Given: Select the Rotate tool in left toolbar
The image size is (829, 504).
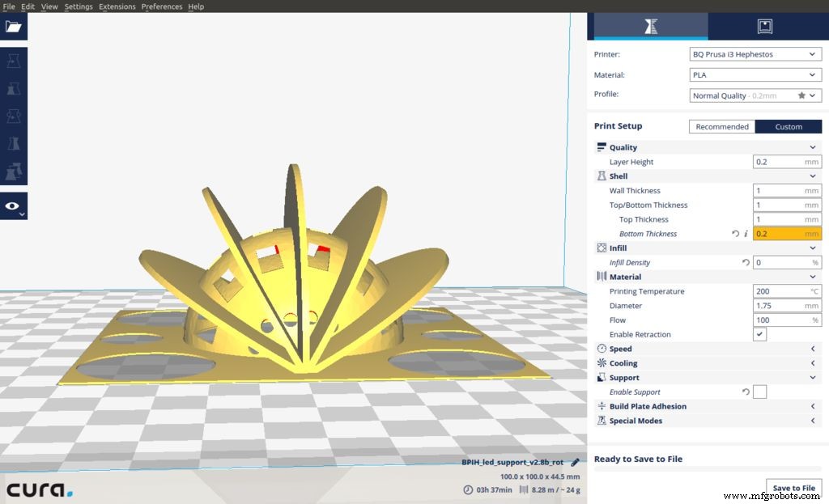Looking at the screenshot, I should click(x=13, y=116).
